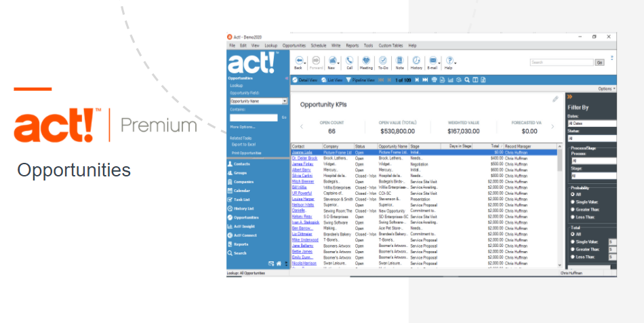The height and width of the screenshot is (323, 644).
Task: Open Act! Connect in the navigation sidebar
Action: 242,235
